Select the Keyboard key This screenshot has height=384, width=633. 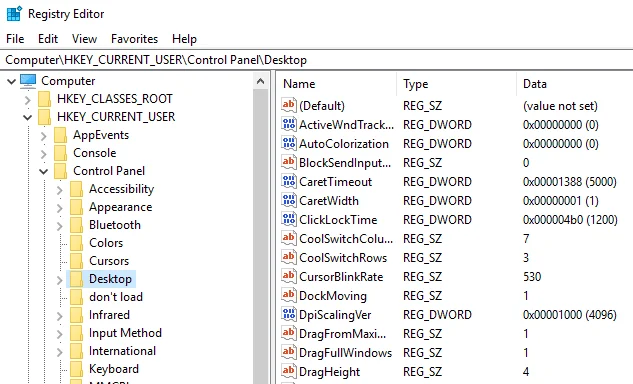(114, 369)
